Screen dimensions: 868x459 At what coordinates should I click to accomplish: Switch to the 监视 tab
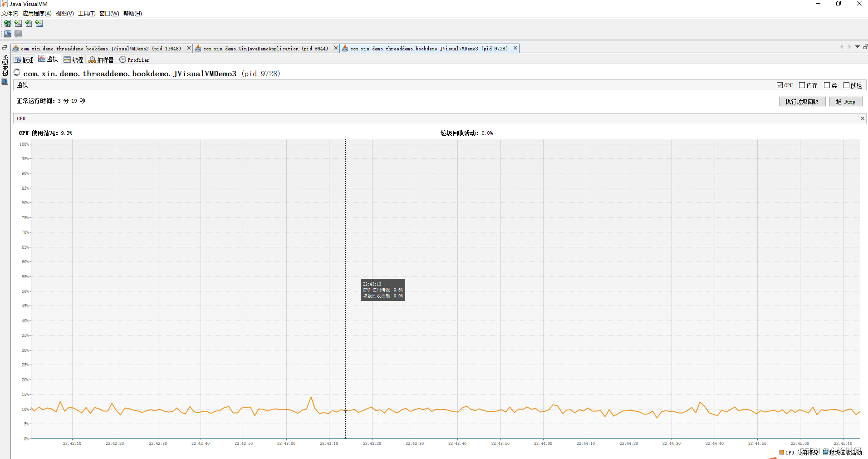pos(48,59)
